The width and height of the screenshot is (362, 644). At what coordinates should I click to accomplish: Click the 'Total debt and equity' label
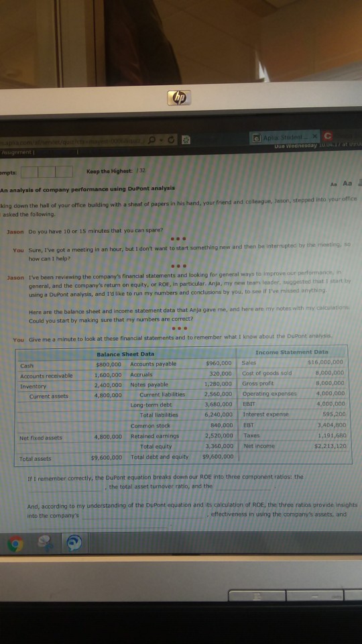(160, 457)
